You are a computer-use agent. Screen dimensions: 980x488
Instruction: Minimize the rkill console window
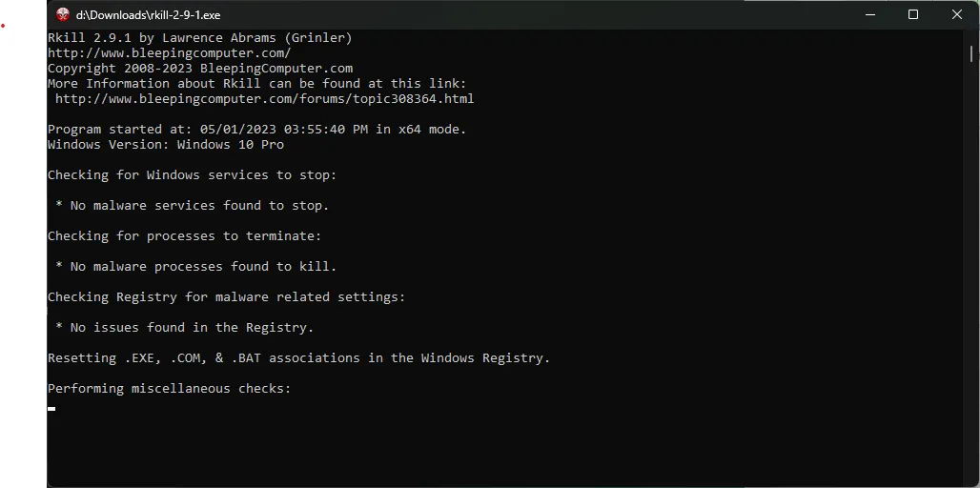pyautogui.click(x=869, y=14)
